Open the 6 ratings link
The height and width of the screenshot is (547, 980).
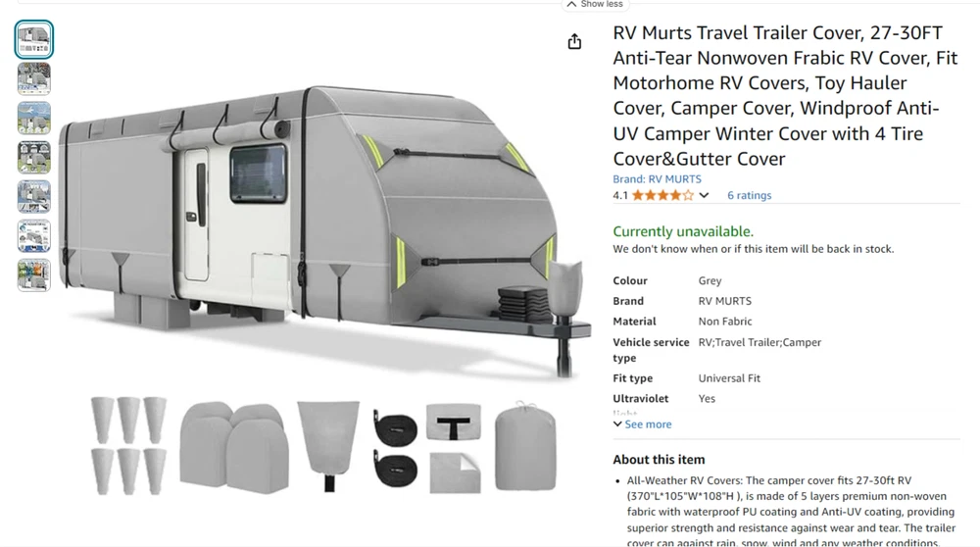(749, 195)
